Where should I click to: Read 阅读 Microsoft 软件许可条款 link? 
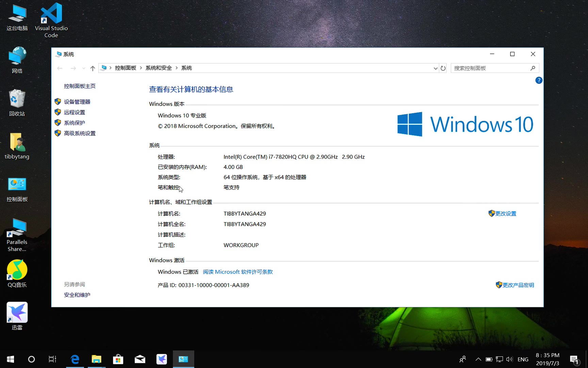[x=238, y=272]
